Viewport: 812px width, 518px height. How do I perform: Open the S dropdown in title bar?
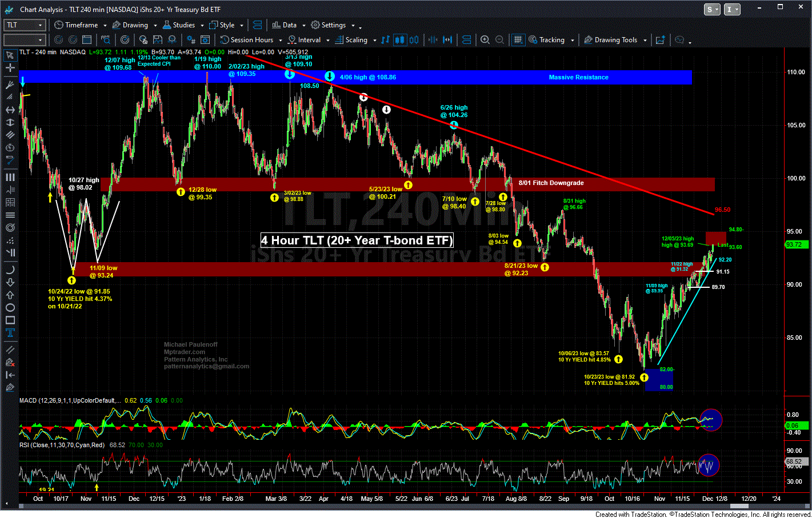[712, 9]
